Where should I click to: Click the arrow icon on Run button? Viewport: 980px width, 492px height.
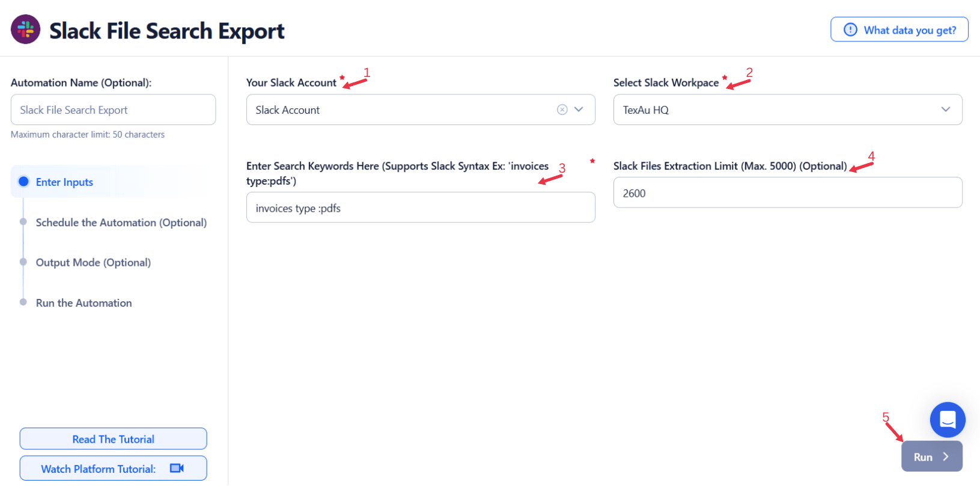(x=946, y=457)
